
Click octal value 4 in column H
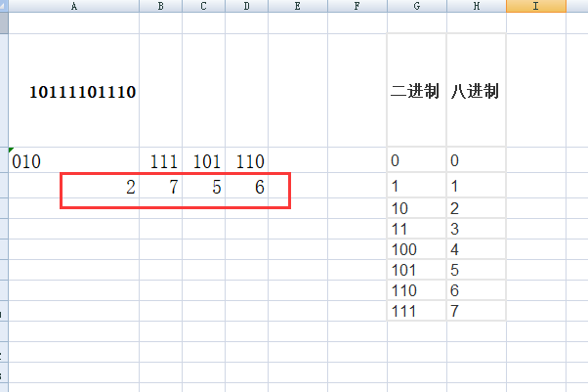477,249
